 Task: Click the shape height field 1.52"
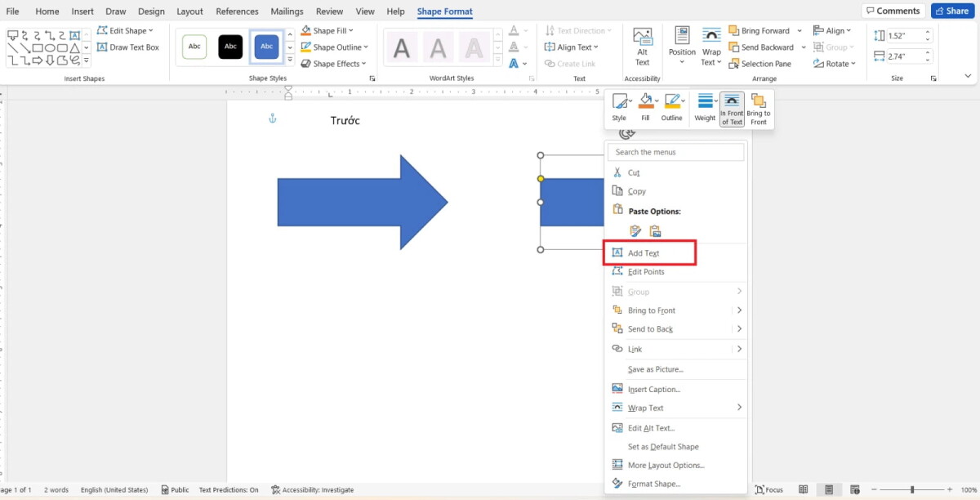902,35
